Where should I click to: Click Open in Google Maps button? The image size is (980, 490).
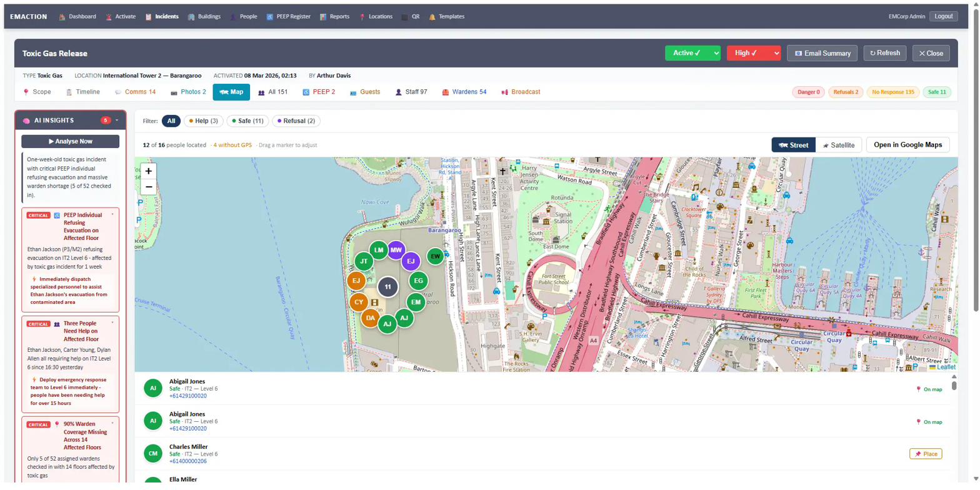point(908,145)
